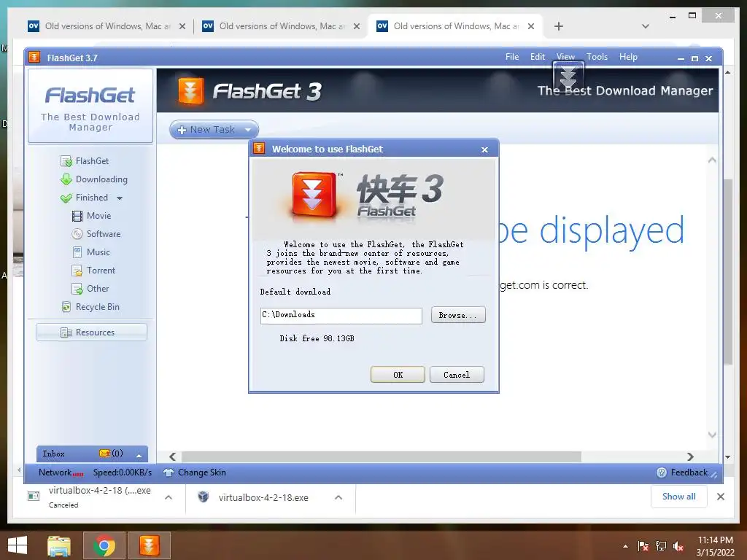The image size is (747, 560).
Task: Close the Welcome to use FlashGet dialog
Action: pos(484,149)
